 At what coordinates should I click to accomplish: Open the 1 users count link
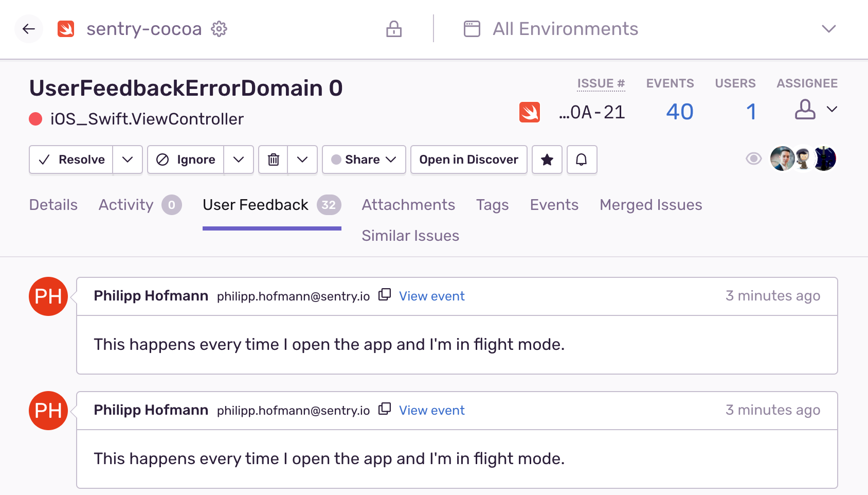751,112
